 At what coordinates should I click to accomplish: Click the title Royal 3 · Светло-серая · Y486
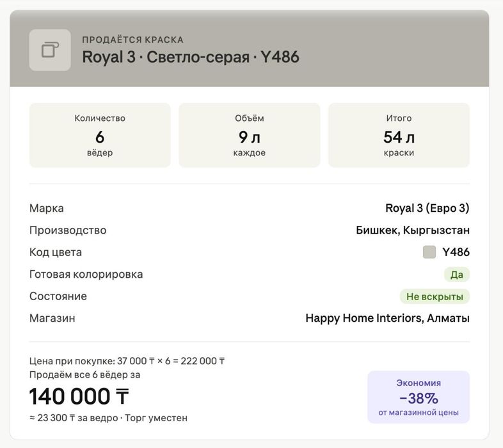191,57
